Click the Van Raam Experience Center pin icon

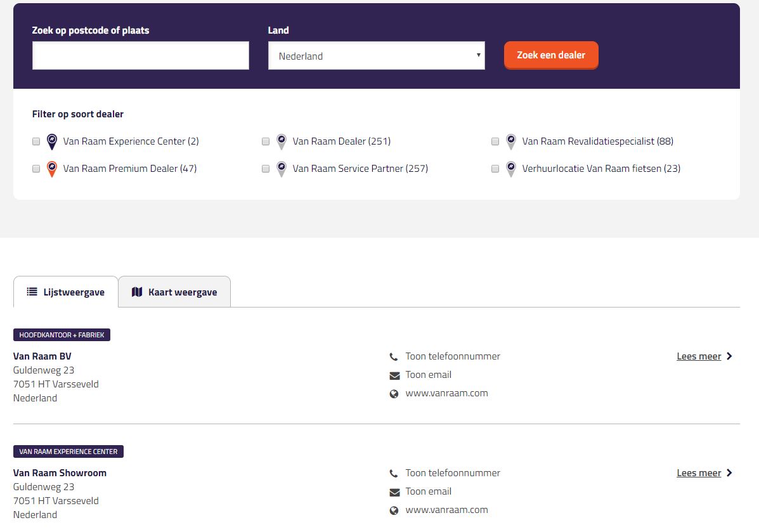pos(52,141)
